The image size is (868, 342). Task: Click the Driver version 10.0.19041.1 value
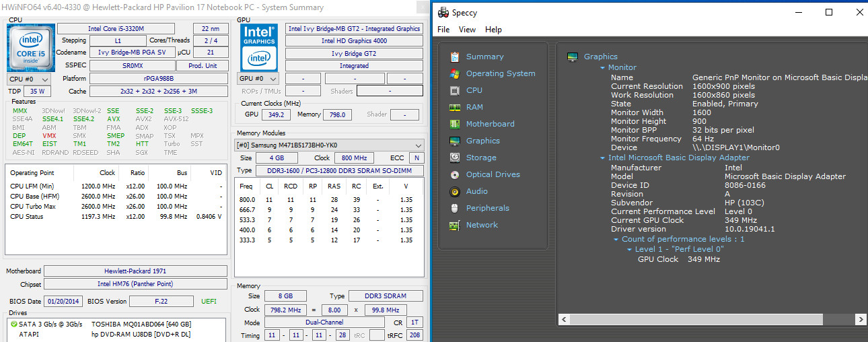point(750,229)
